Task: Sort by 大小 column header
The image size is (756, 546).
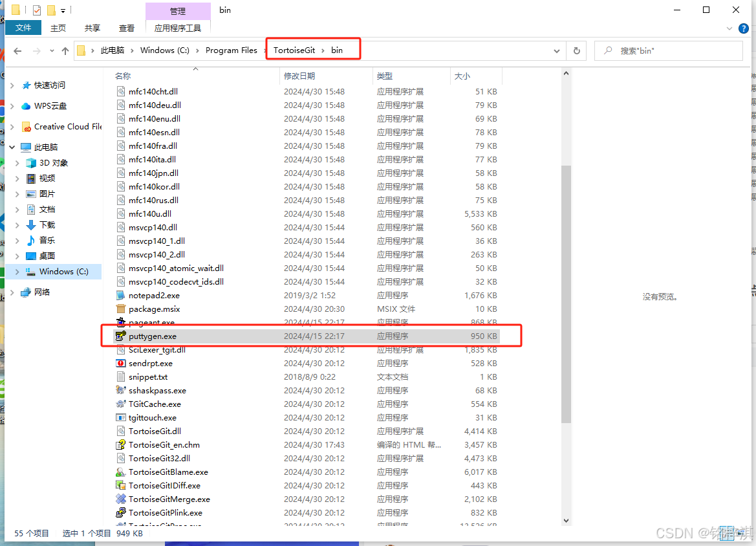Action: point(462,76)
